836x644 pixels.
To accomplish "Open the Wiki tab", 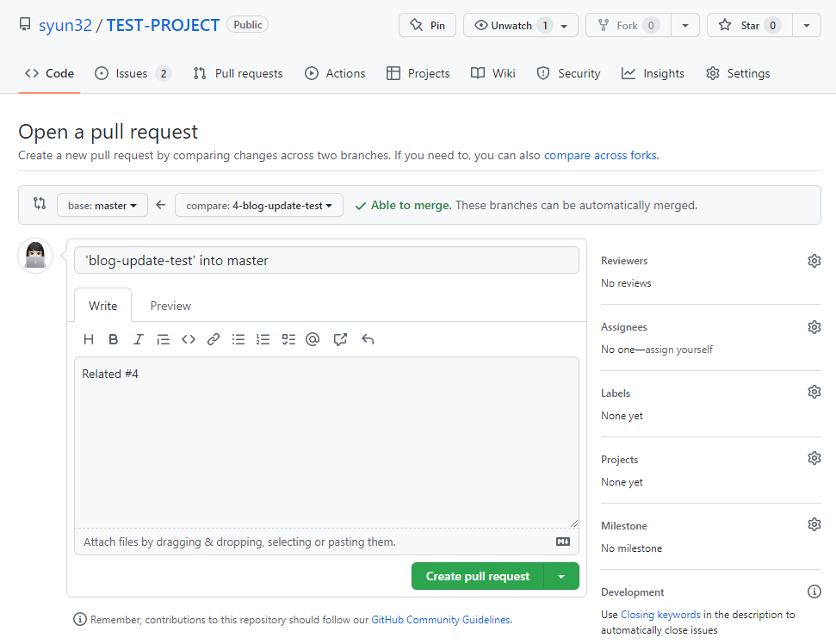I will tap(493, 73).
